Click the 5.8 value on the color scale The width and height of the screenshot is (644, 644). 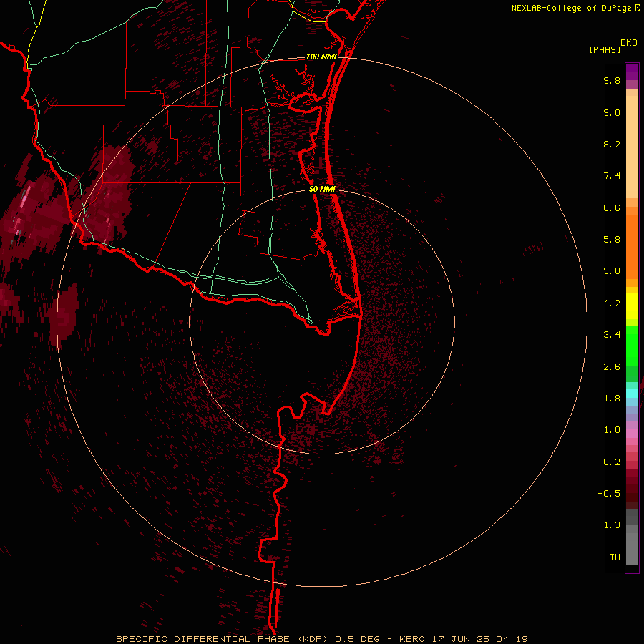click(612, 240)
